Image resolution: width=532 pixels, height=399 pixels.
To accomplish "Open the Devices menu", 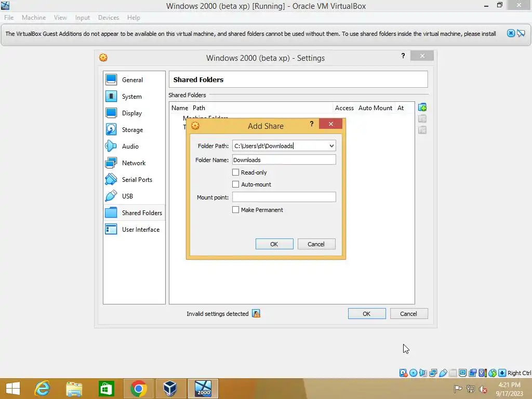I will click(x=109, y=18).
